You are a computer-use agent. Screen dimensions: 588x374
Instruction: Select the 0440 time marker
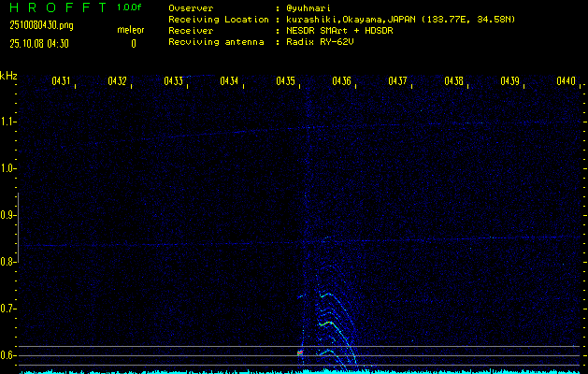(566, 81)
